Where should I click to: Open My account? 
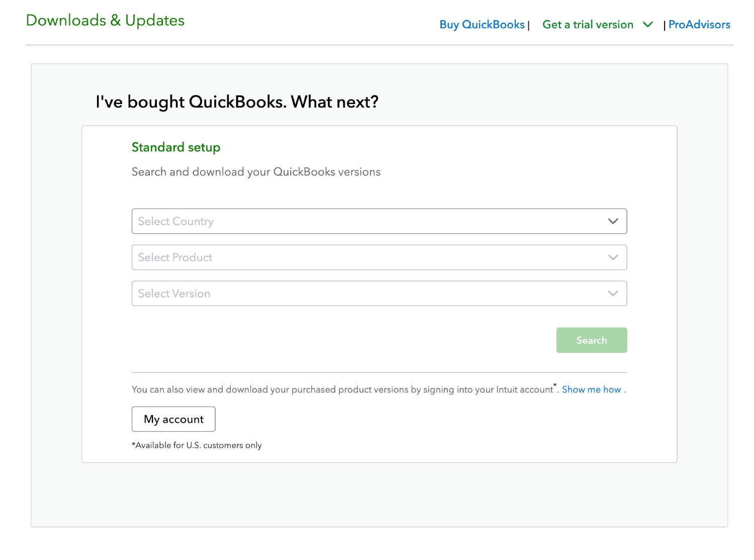pyautogui.click(x=173, y=419)
